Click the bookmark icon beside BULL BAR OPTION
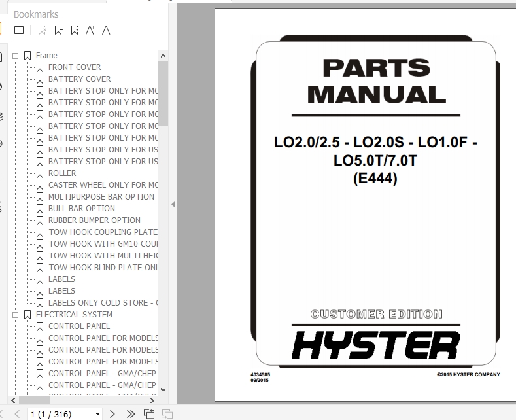 pos(40,209)
